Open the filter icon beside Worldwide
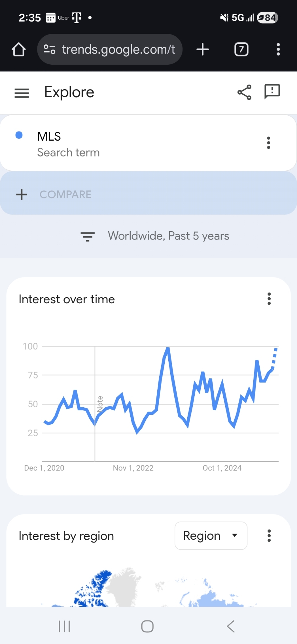 88,236
